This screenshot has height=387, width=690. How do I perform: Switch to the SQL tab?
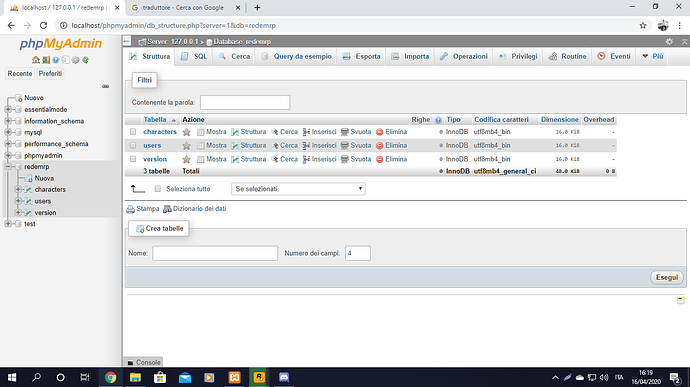tap(194, 56)
